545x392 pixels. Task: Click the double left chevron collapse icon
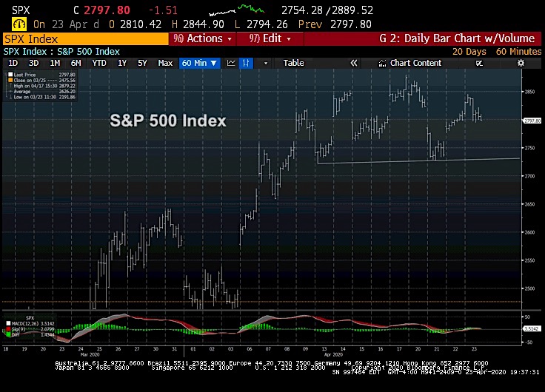[353, 63]
